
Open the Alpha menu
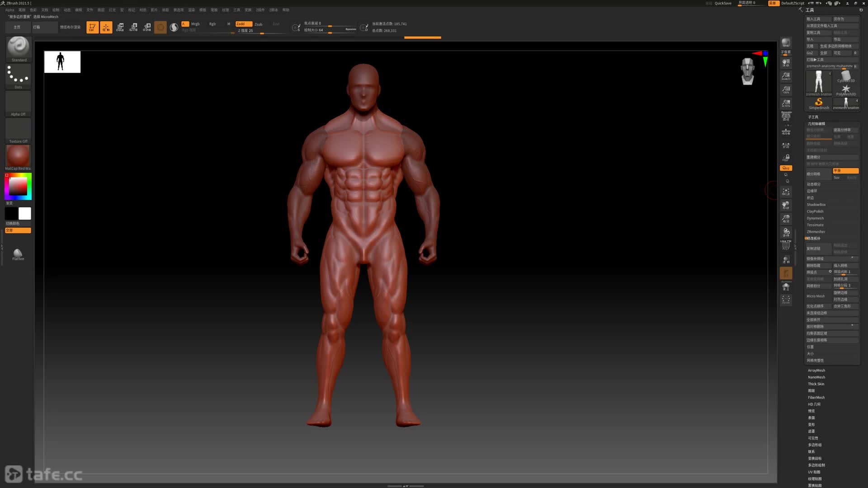pyautogui.click(x=9, y=10)
